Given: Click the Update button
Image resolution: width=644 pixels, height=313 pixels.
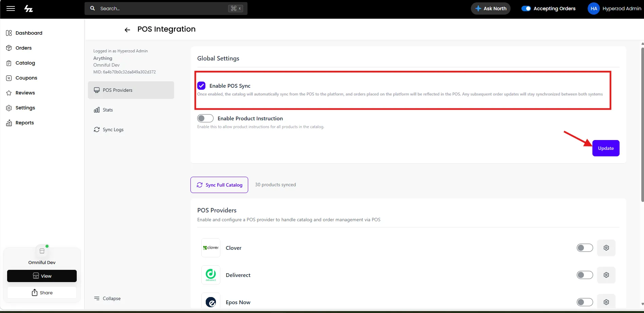Looking at the screenshot, I should [x=606, y=148].
